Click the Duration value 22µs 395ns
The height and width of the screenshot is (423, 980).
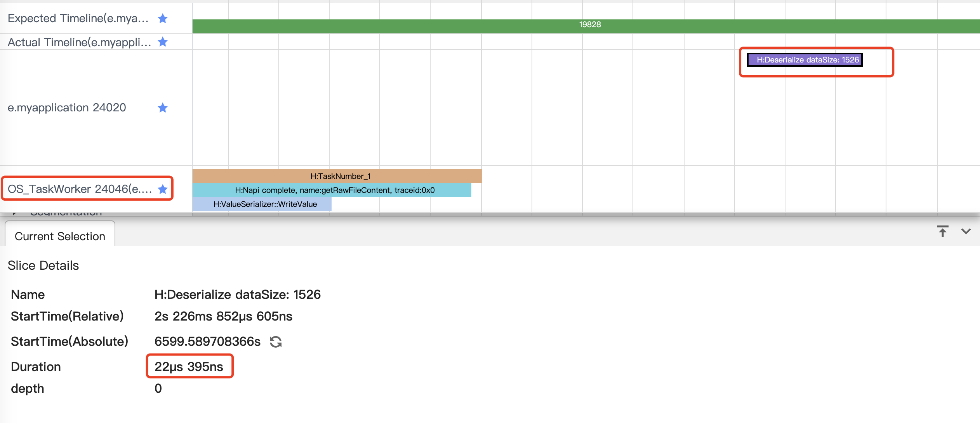coord(189,366)
